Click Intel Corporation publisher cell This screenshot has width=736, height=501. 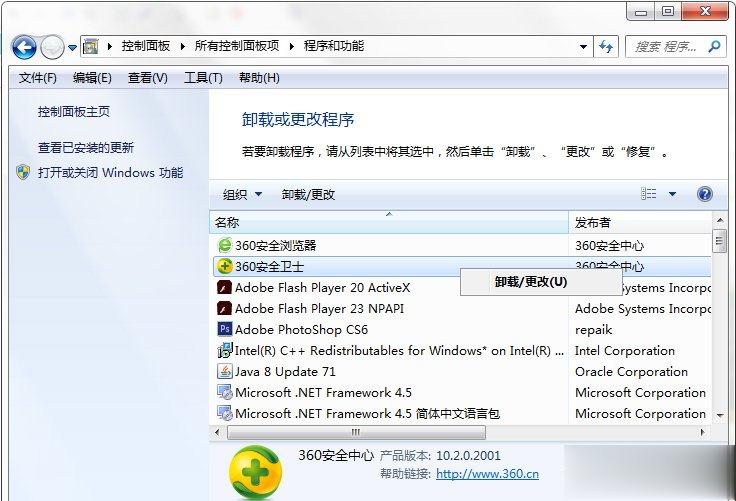tap(625, 350)
